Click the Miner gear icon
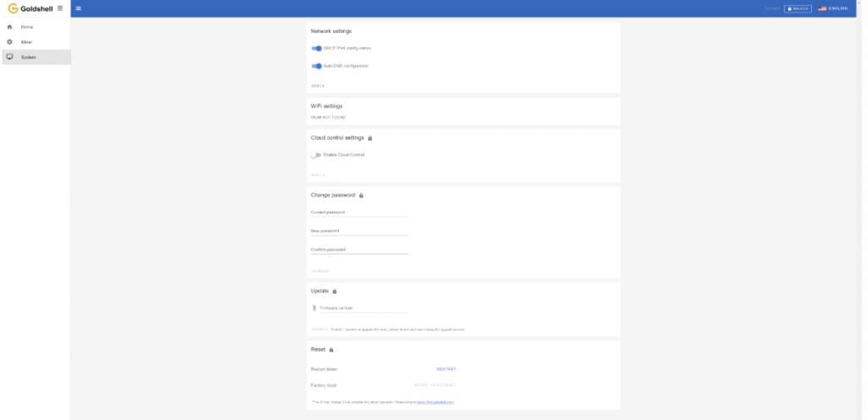 (x=9, y=41)
